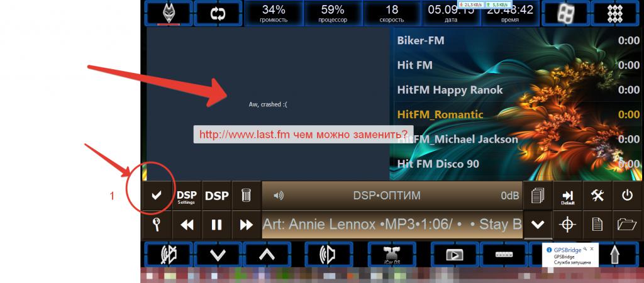Open the wolf mask logo button
Image resolution: width=644 pixels, height=283 pixels.
(169, 13)
